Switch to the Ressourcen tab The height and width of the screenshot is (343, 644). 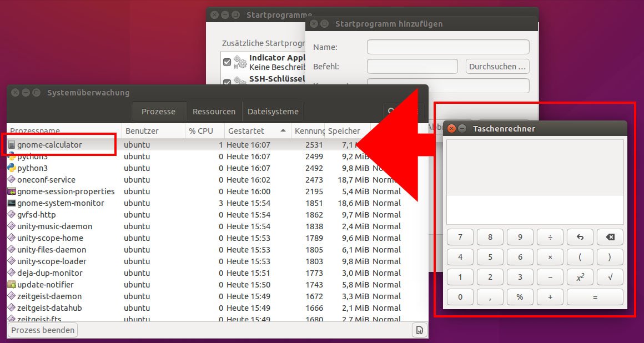tap(214, 111)
